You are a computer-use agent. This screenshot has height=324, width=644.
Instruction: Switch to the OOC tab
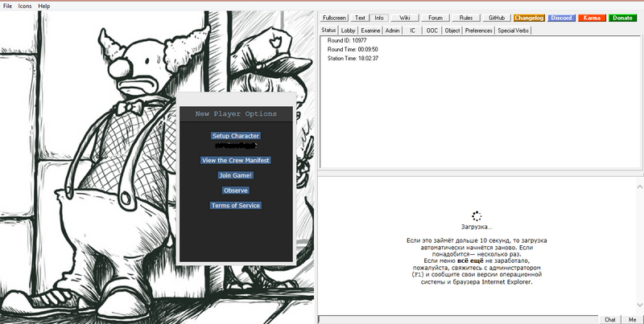[x=432, y=31]
